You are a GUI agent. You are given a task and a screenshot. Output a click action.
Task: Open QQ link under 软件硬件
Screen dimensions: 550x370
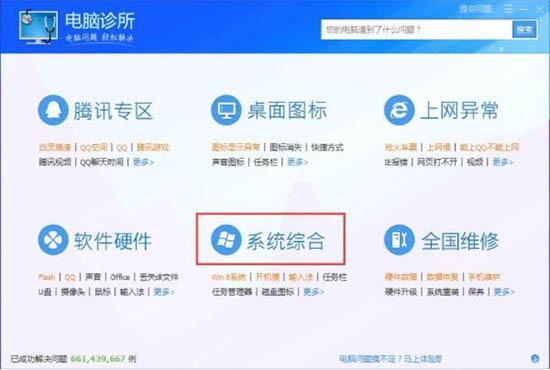[70, 277]
